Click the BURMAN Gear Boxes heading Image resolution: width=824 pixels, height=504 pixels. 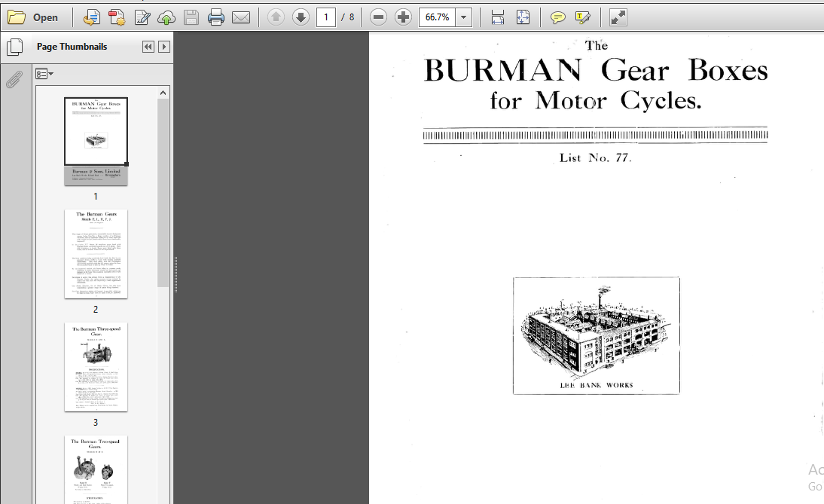pyautogui.click(x=595, y=70)
